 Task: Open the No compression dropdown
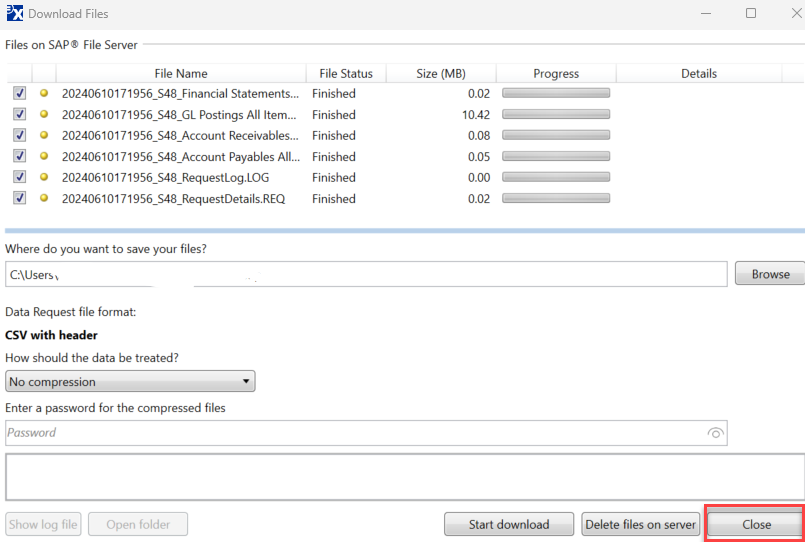130,382
